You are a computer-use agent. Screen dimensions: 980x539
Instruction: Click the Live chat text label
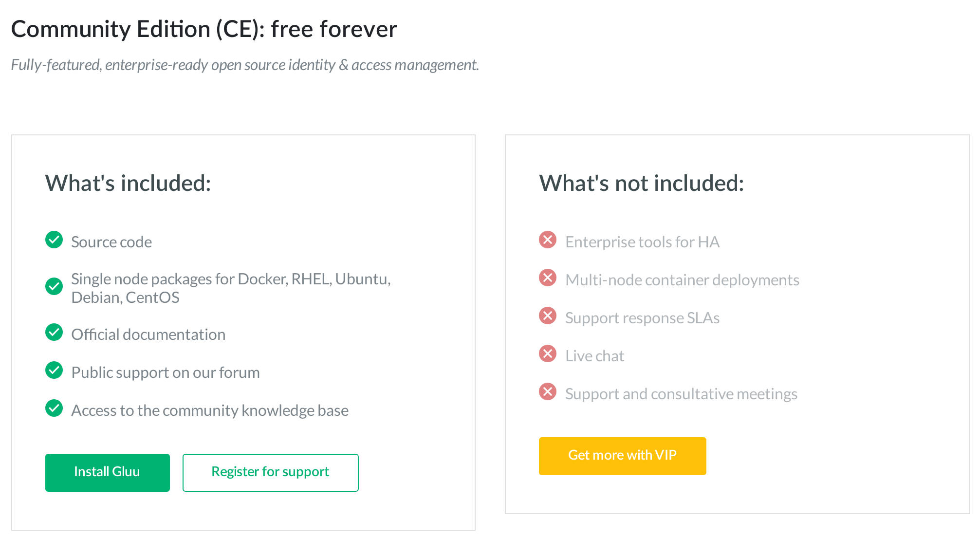pyautogui.click(x=594, y=355)
